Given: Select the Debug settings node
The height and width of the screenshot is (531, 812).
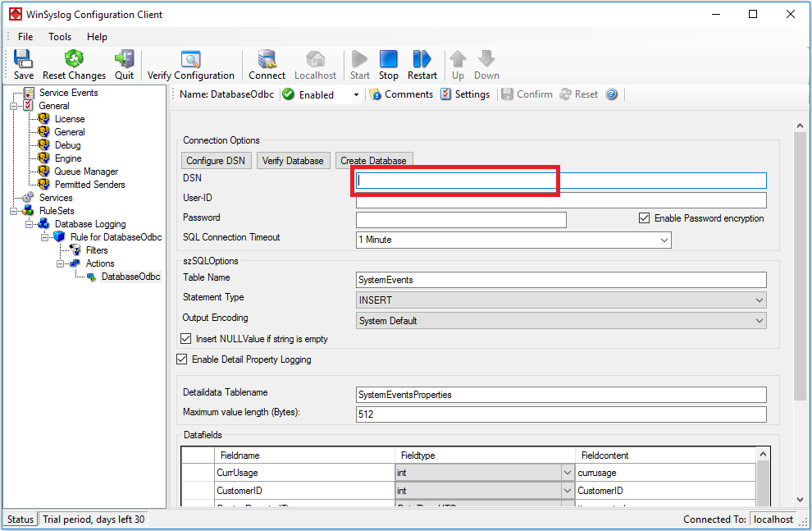Looking at the screenshot, I should point(67,145).
